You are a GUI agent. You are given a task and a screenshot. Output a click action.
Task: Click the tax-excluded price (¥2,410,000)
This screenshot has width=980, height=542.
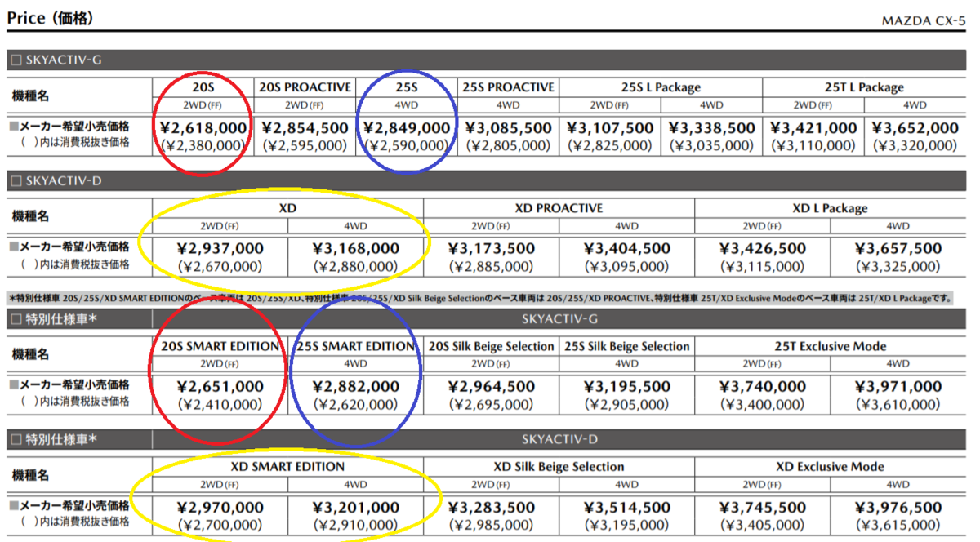(220, 404)
